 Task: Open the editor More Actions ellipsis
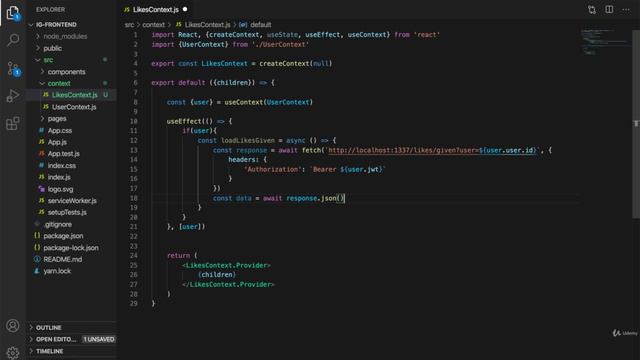tap(626, 9)
